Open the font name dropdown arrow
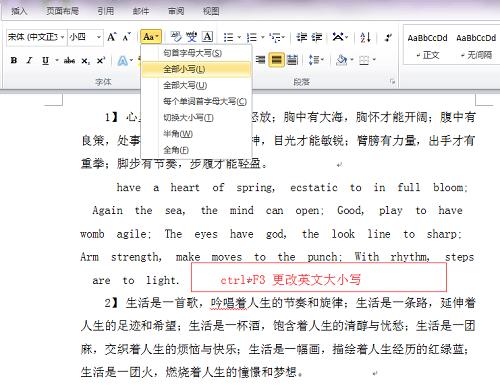 point(62,37)
